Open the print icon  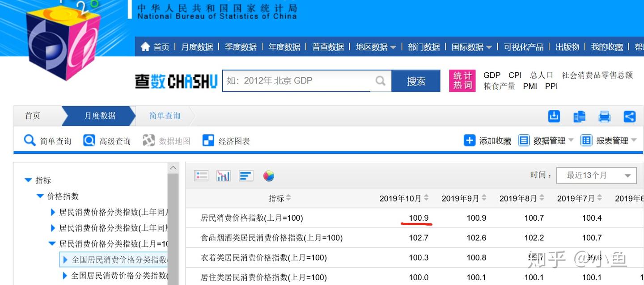(x=605, y=116)
